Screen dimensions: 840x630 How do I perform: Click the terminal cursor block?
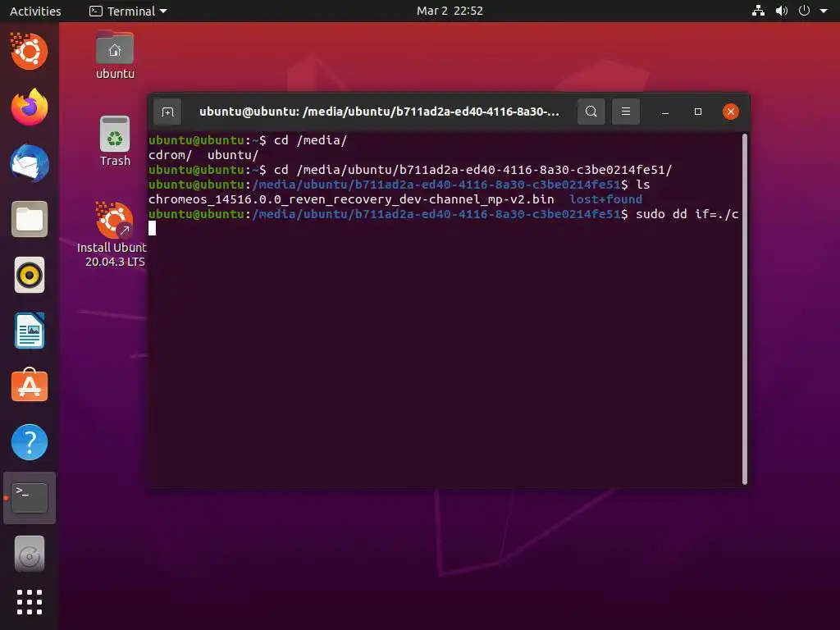point(152,228)
